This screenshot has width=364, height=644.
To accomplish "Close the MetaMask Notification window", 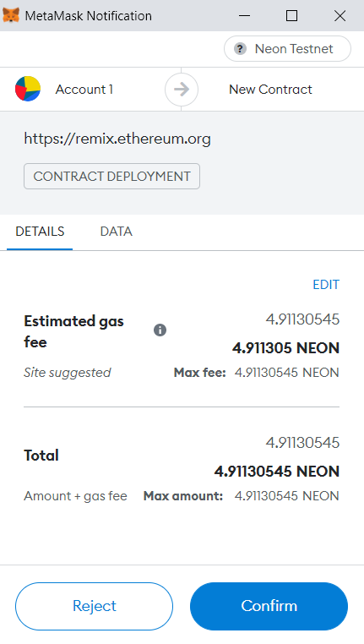I will click(340, 15).
